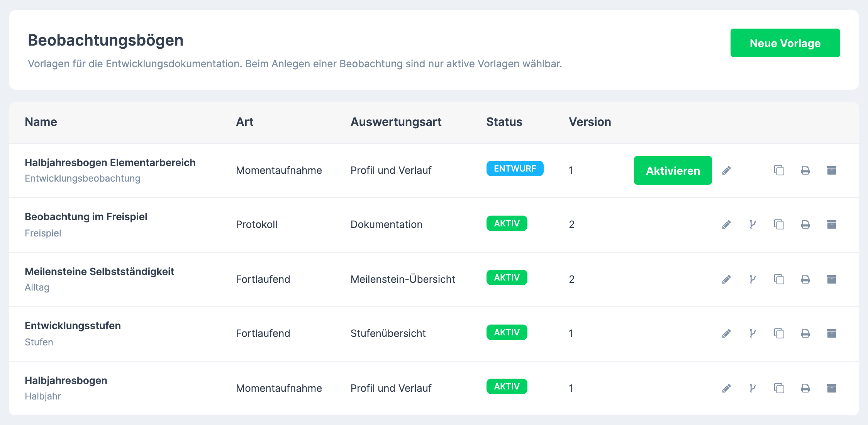The height and width of the screenshot is (425, 868).
Task: Select the Halbjahresbogen Elementarbereich name
Action: (x=110, y=163)
